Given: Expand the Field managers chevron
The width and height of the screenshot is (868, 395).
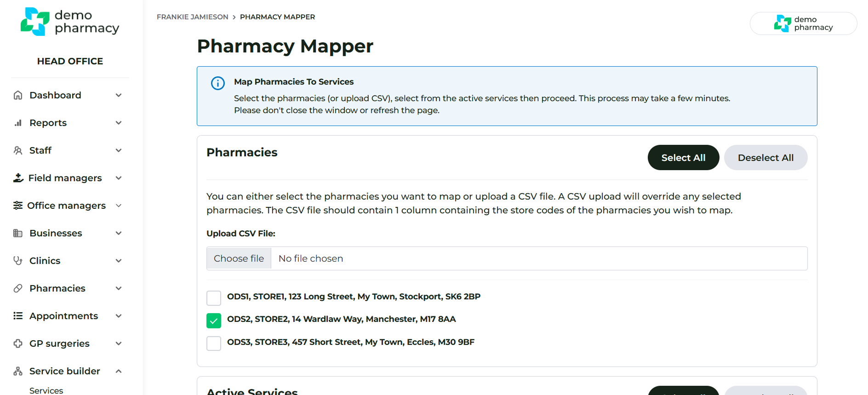Looking at the screenshot, I should (x=119, y=178).
